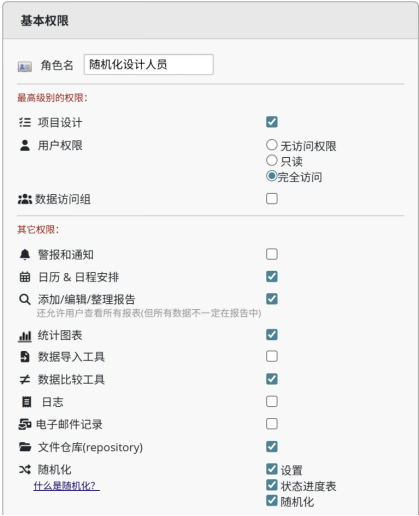Uncheck the 项目设计 checkbox
The image size is (419, 516).
[272, 122]
